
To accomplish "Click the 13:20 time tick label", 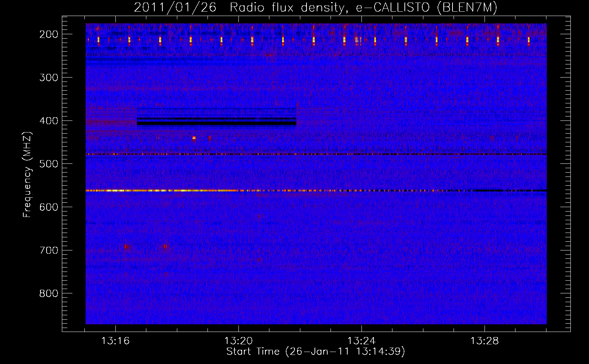I will 238,341.
